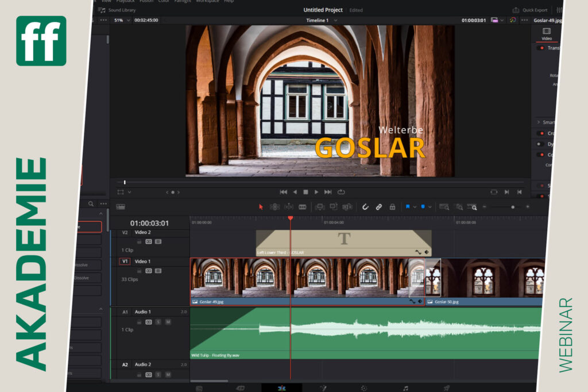Open the marker color dropdown arrow
The image size is (588, 392).
click(430, 207)
